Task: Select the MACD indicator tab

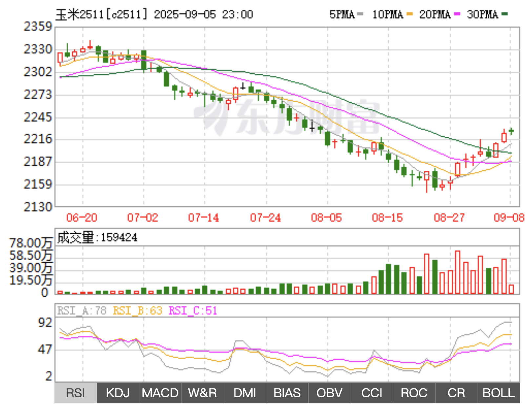Action: tap(160, 393)
